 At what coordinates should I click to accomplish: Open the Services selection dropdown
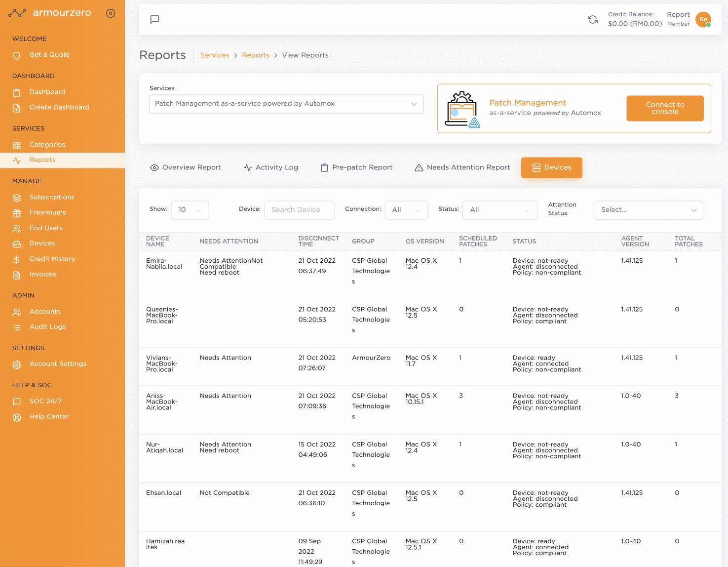[286, 104]
